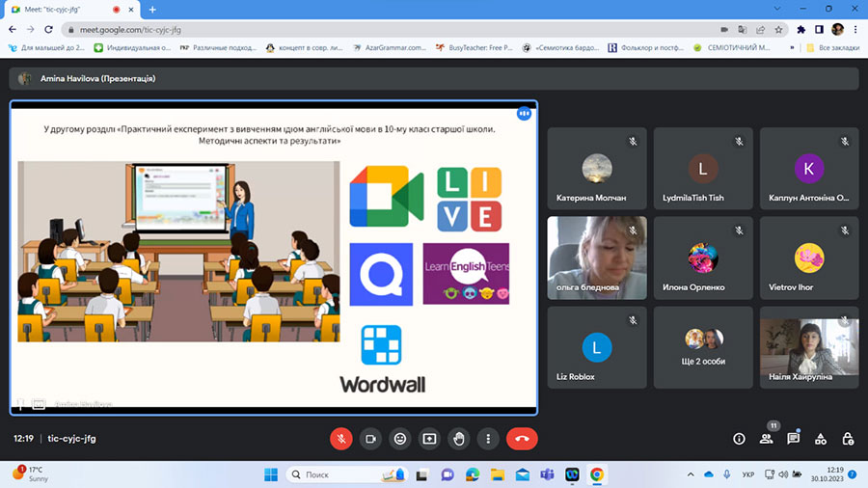Select the Meet 'tic-cyjc-jfg' browser tab

(64, 10)
